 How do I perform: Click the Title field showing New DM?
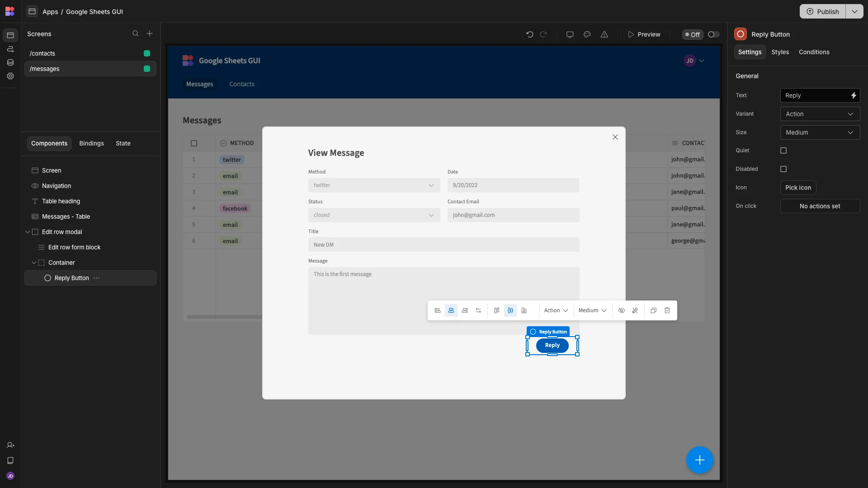click(443, 245)
